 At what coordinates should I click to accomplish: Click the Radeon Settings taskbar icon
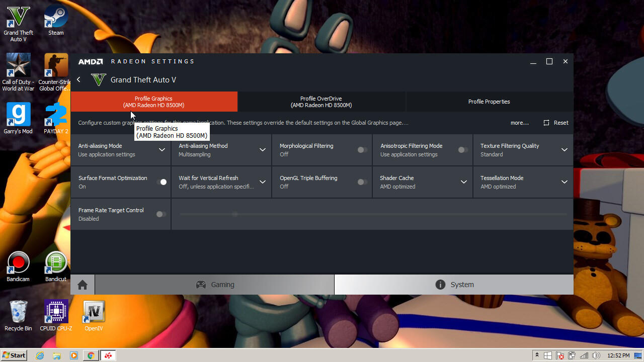[x=108, y=355]
